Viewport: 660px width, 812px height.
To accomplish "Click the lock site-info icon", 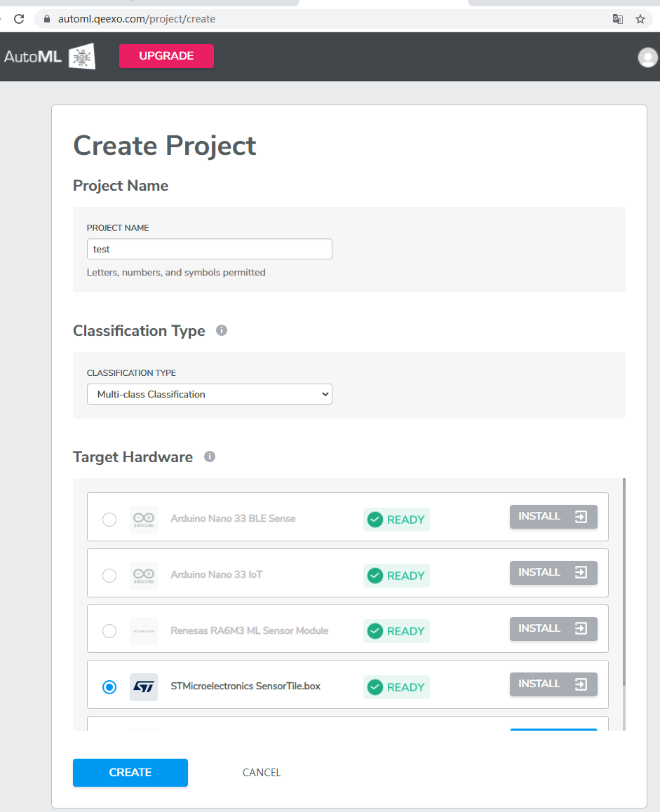I will [x=47, y=19].
